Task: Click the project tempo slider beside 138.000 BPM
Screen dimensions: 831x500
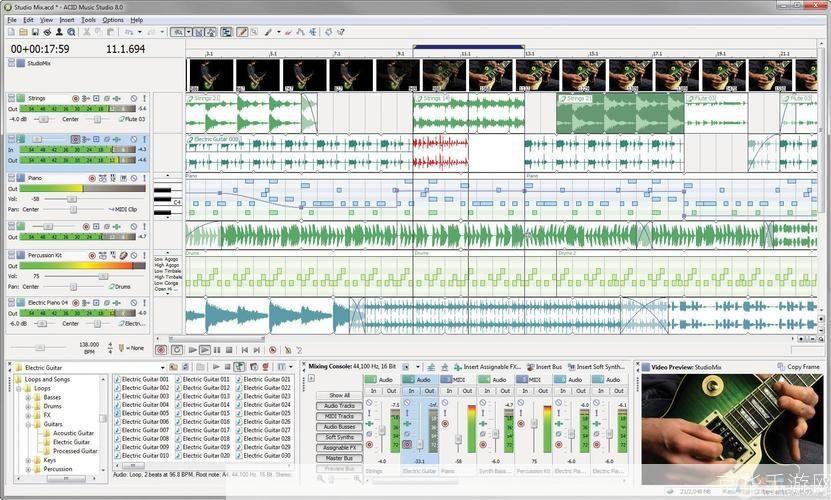Action: (x=40, y=348)
